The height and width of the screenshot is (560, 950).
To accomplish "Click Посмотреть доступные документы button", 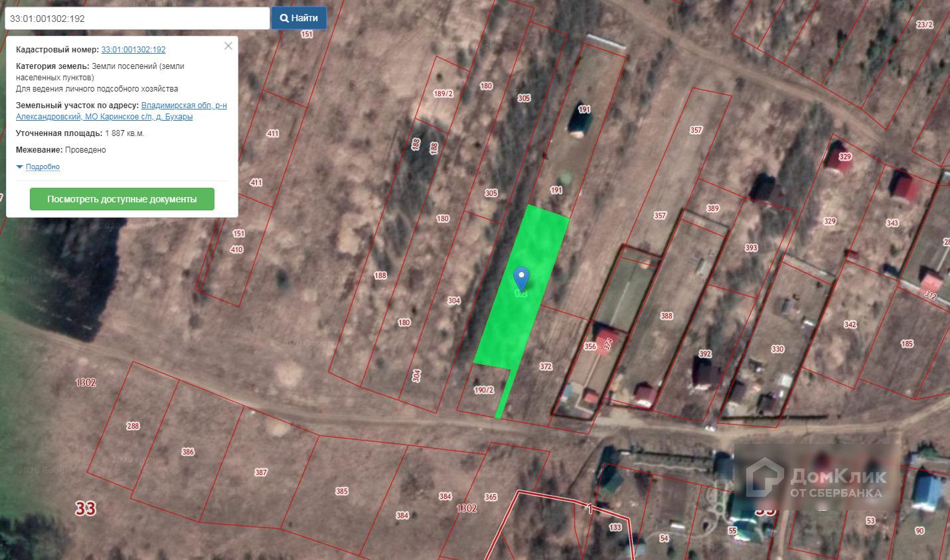I will click(122, 199).
